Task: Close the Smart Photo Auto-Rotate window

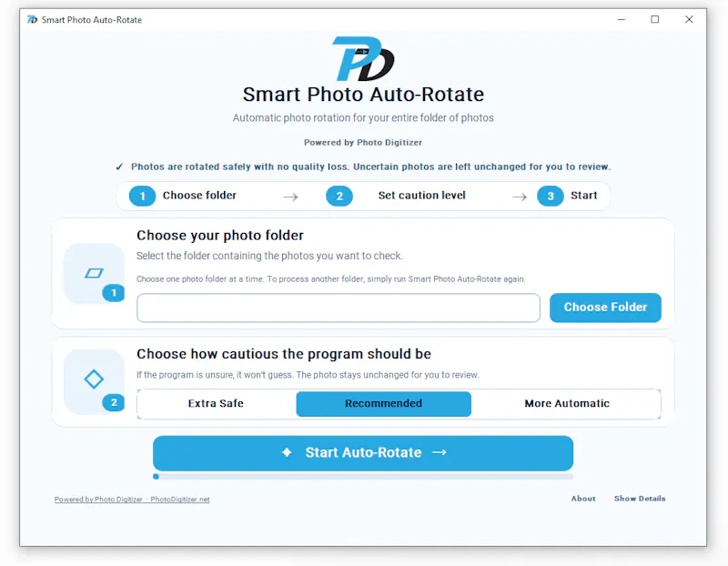Action: coord(689,19)
